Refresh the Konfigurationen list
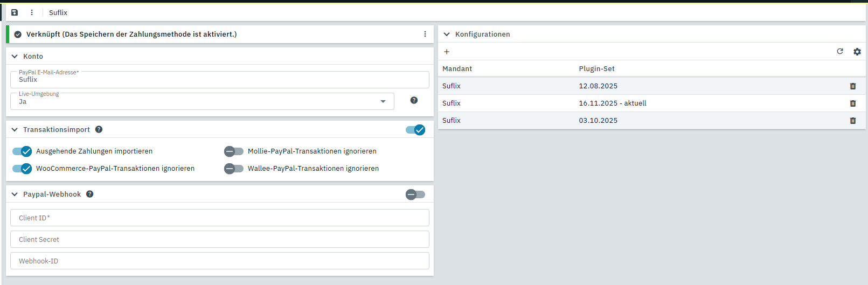Screen dimensions: 868x285 pyautogui.click(x=840, y=51)
